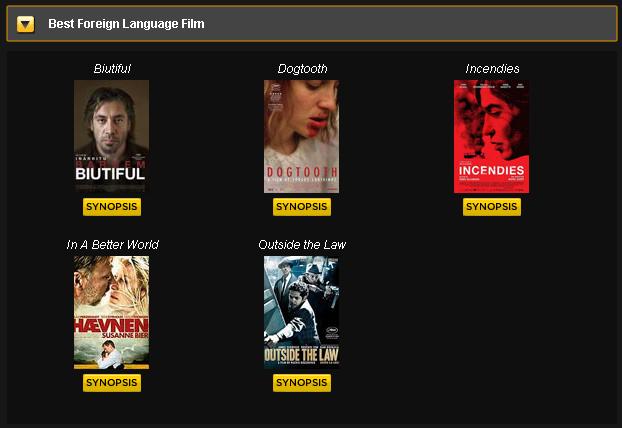
Task: Select the Dogtooth movie poster
Action: click(301, 136)
